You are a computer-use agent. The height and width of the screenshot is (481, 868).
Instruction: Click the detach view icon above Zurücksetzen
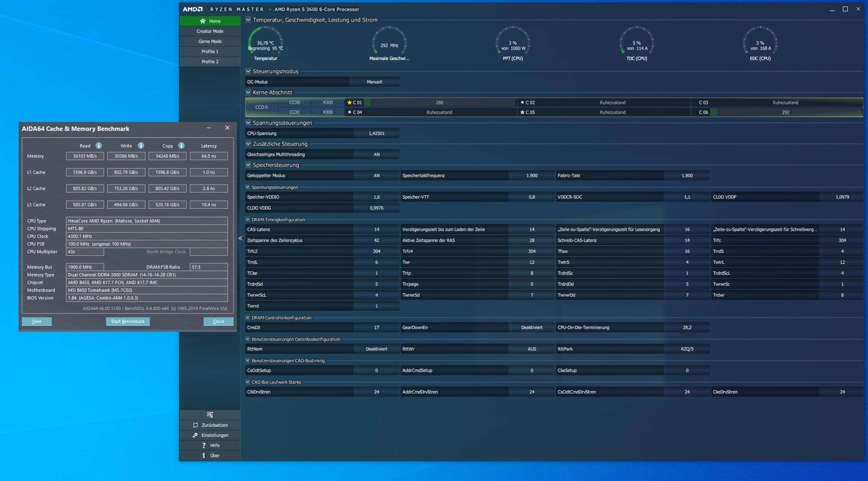[x=210, y=415]
